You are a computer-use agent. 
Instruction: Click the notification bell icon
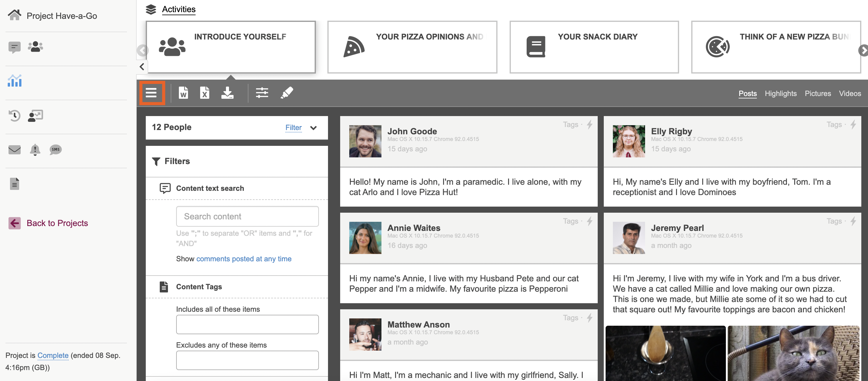point(35,150)
